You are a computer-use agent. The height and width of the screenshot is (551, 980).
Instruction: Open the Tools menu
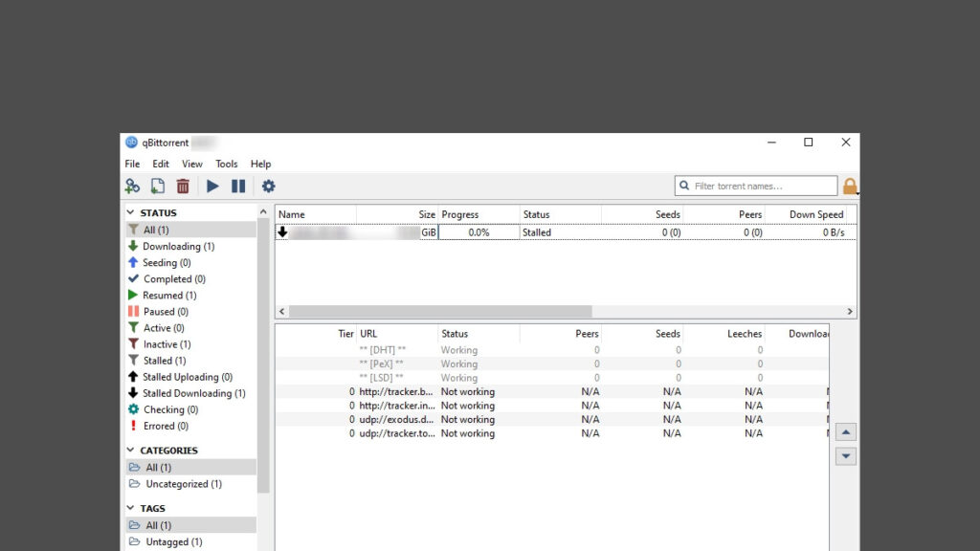pyautogui.click(x=226, y=164)
